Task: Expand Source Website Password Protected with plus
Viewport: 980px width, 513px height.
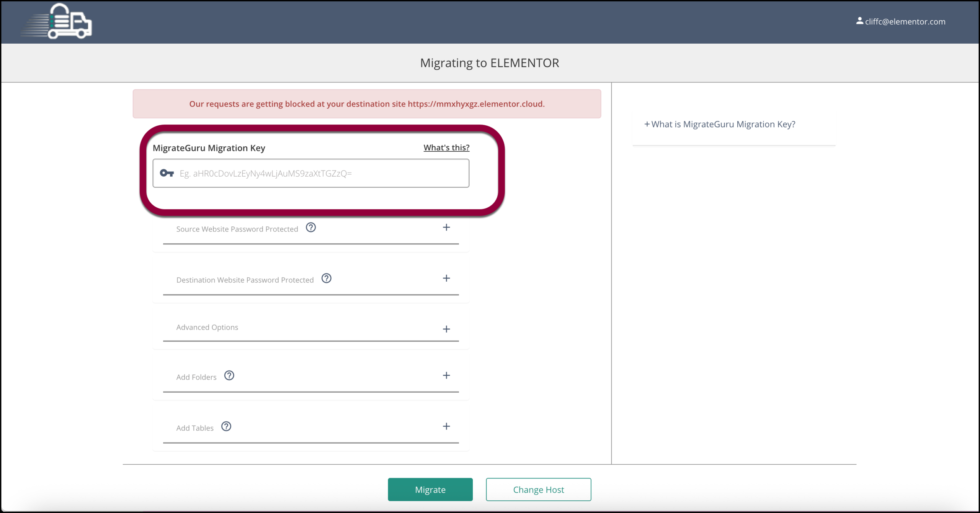Action: pos(446,228)
